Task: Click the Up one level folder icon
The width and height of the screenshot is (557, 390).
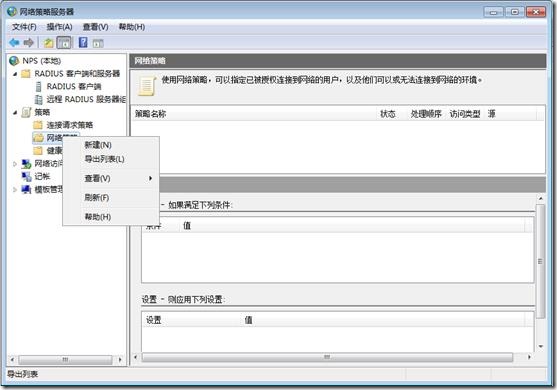Action: click(x=49, y=43)
